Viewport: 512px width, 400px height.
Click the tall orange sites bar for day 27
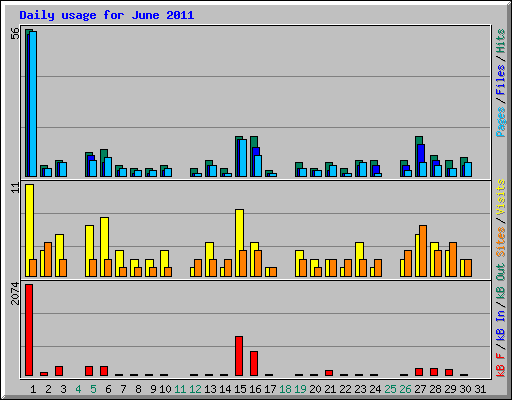(x=423, y=251)
